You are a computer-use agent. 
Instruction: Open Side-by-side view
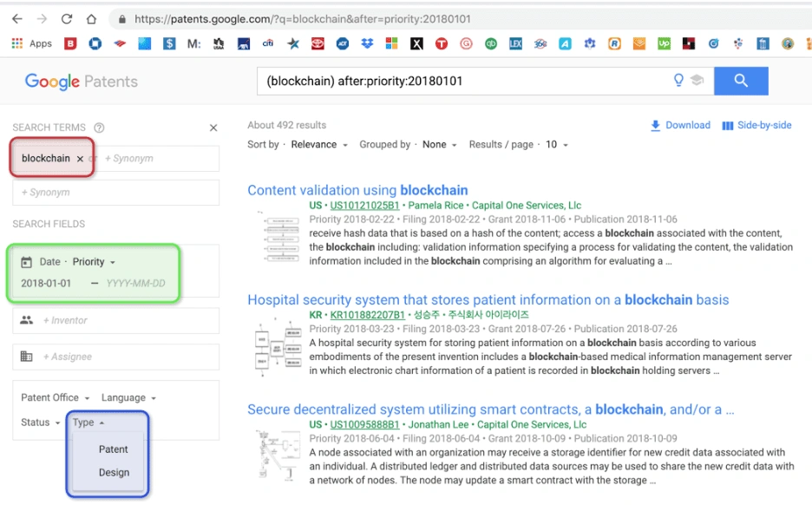[x=756, y=125]
